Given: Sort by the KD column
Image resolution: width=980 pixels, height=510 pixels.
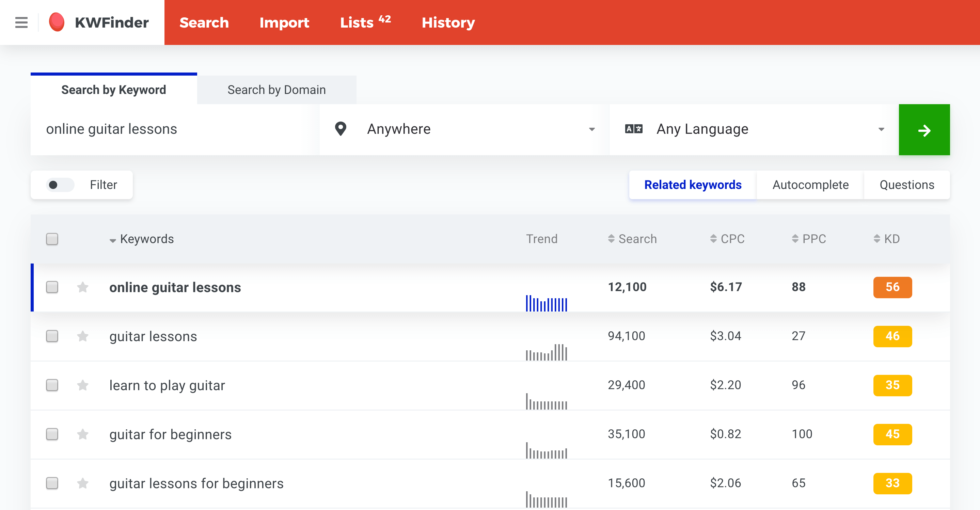Looking at the screenshot, I should click(887, 239).
